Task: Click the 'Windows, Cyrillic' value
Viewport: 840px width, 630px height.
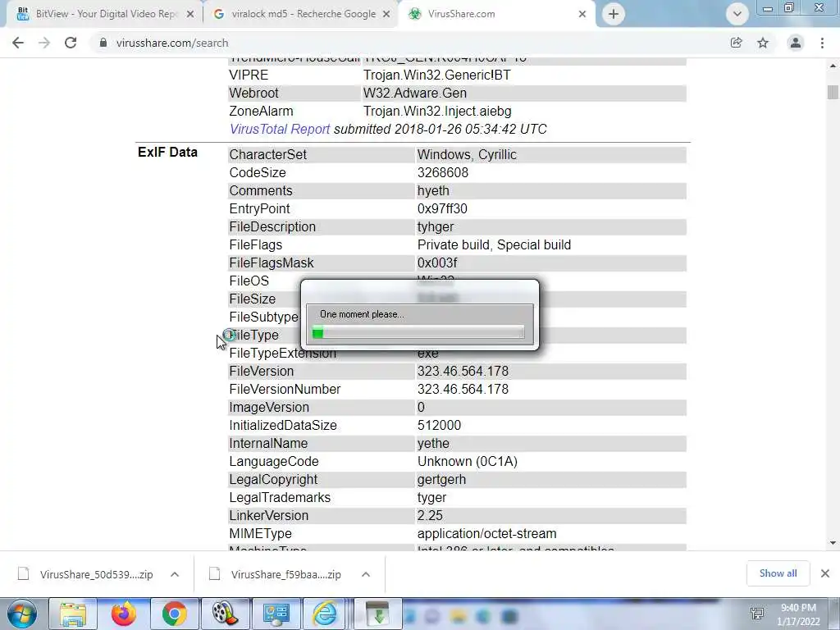Action: (x=467, y=155)
